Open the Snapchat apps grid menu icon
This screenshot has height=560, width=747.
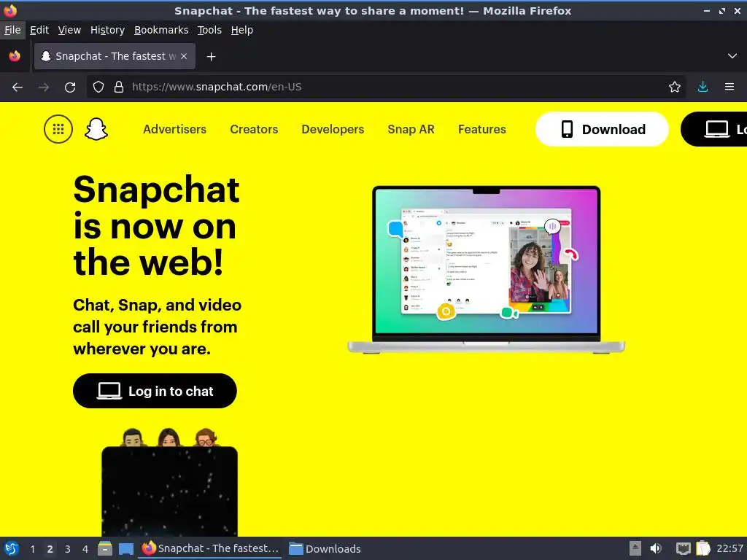tap(58, 129)
